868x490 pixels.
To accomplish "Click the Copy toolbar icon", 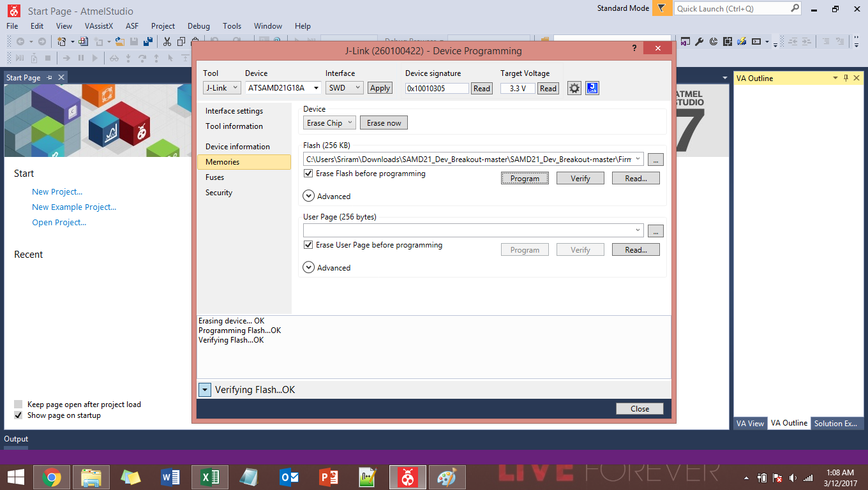I will coord(181,41).
